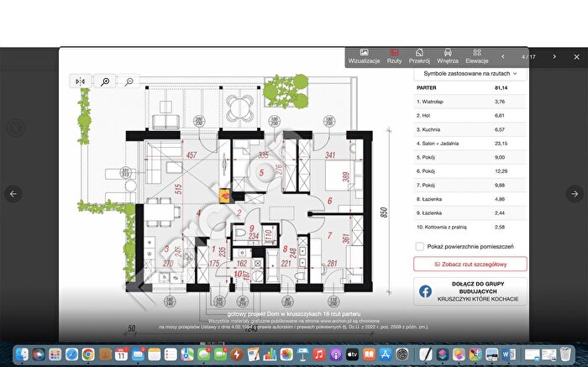Select 10. Kotłownia z pralnią row

(470, 227)
